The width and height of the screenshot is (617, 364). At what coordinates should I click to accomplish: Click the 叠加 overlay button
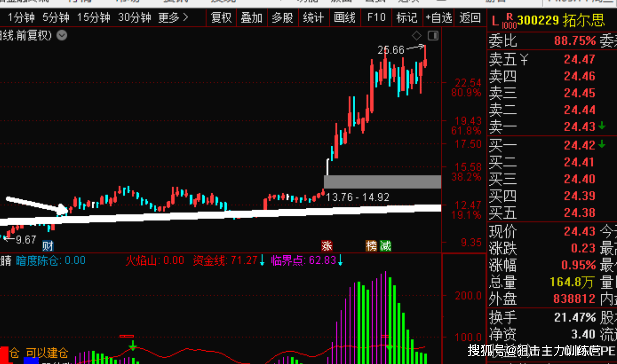pos(251,17)
